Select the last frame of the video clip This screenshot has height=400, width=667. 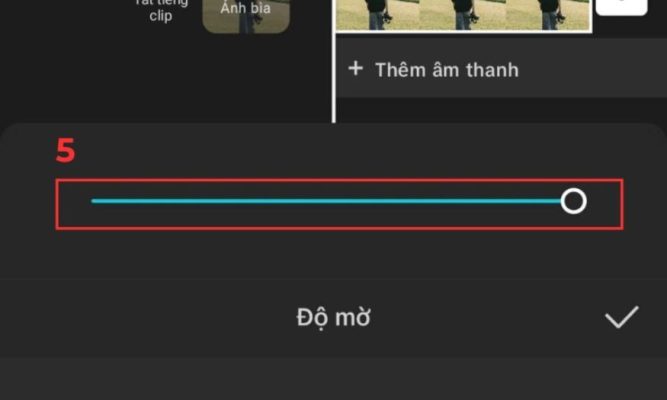click(x=549, y=15)
